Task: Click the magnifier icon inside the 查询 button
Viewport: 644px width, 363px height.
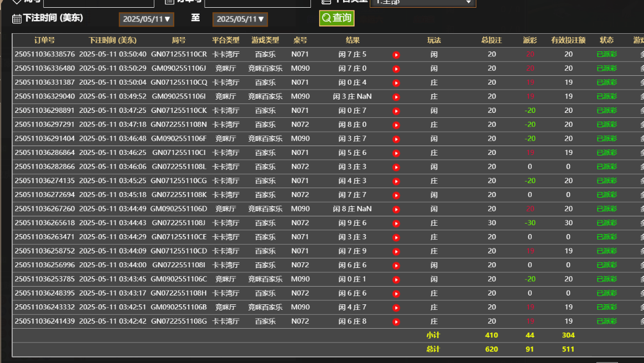Action: click(x=326, y=18)
